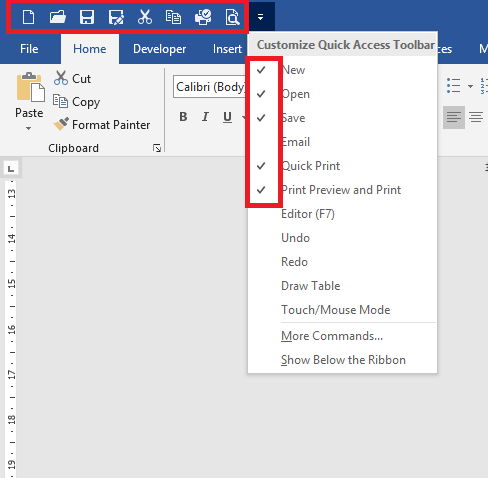Click the scissors Cut icon in Quick Access Toolbar
The width and height of the screenshot is (488, 478).
tap(145, 17)
